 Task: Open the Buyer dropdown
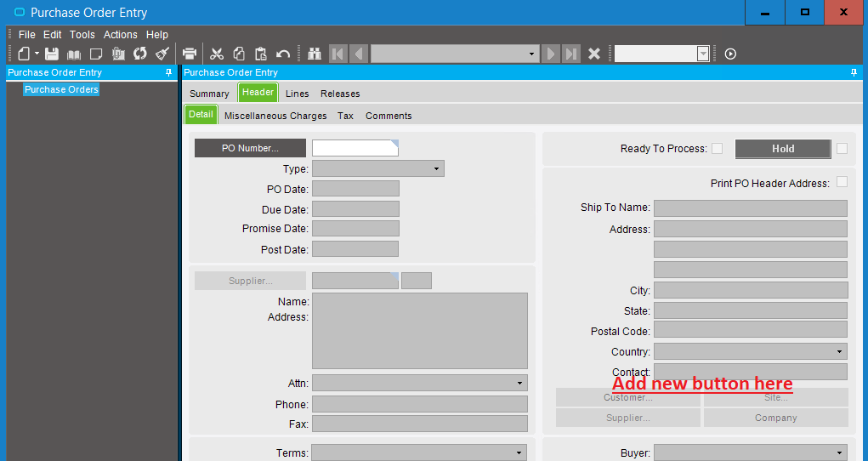click(839, 452)
